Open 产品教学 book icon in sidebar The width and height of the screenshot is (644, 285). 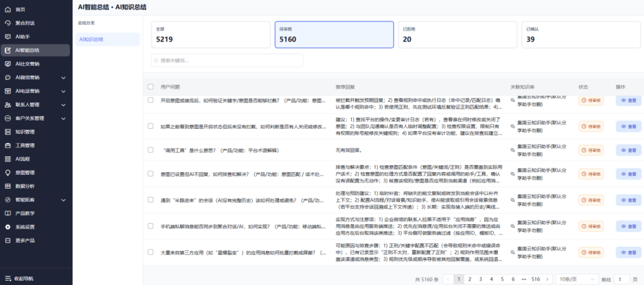7,213
